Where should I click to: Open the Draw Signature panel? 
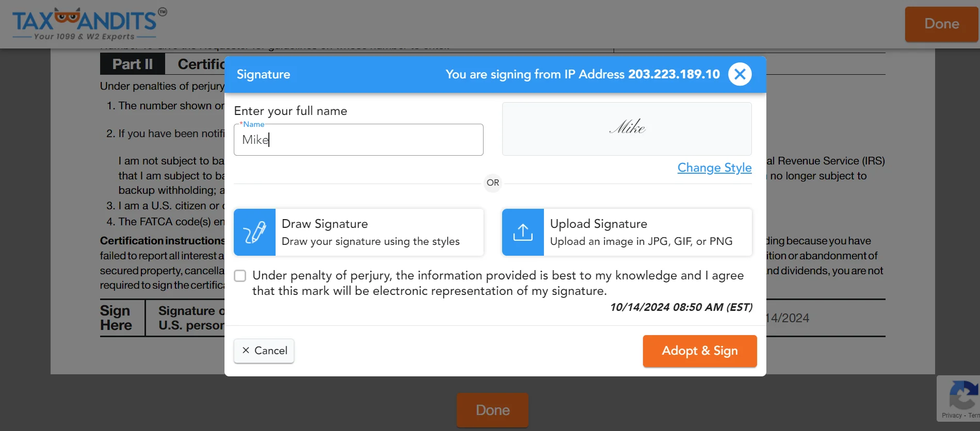(358, 232)
